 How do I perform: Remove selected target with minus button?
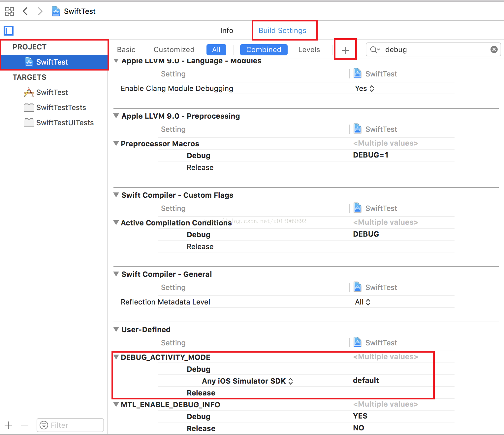(x=25, y=425)
